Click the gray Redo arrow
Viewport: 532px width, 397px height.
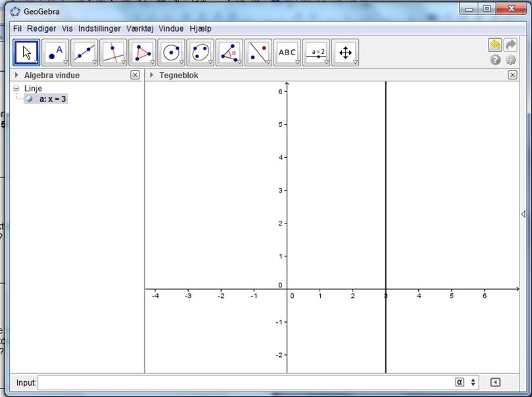point(510,45)
